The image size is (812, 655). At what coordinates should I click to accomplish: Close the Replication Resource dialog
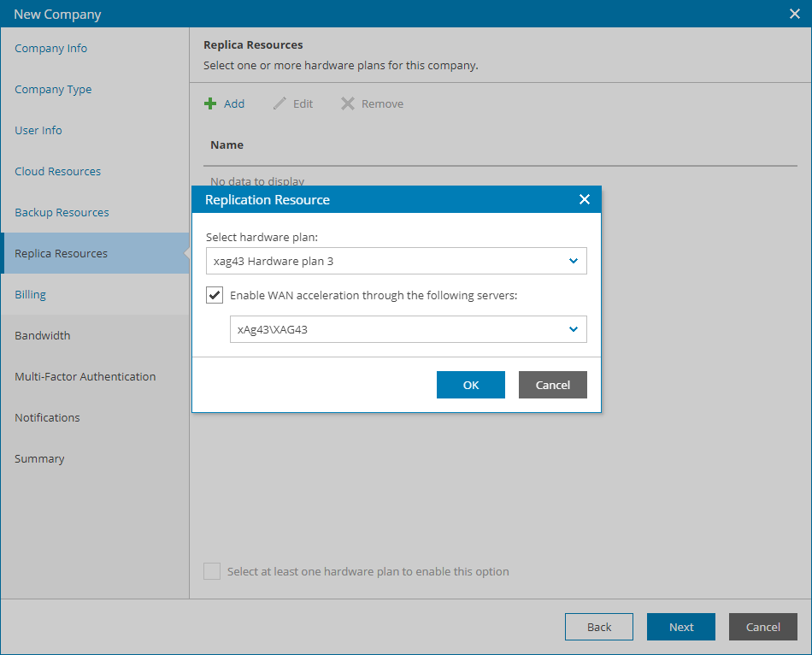tap(584, 199)
